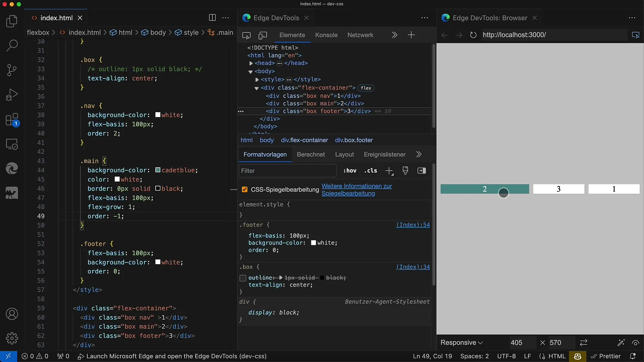Switch to the Netzwerk tab
This screenshot has width=644, height=362.
click(360, 35)
